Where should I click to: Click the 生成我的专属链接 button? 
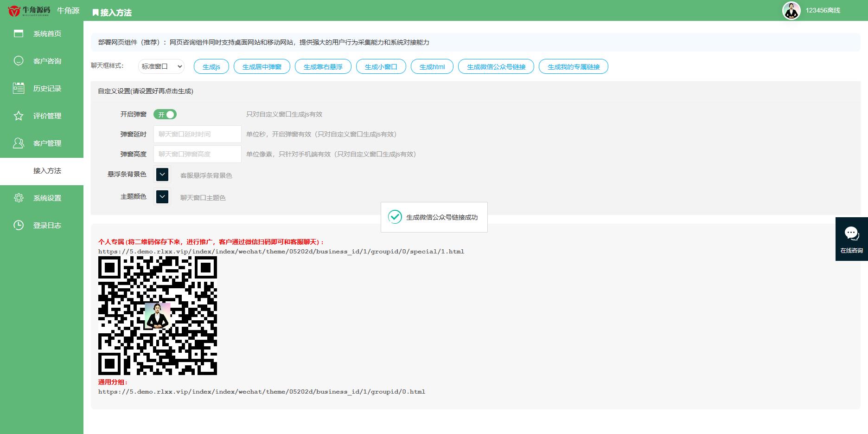coord(574,66)
